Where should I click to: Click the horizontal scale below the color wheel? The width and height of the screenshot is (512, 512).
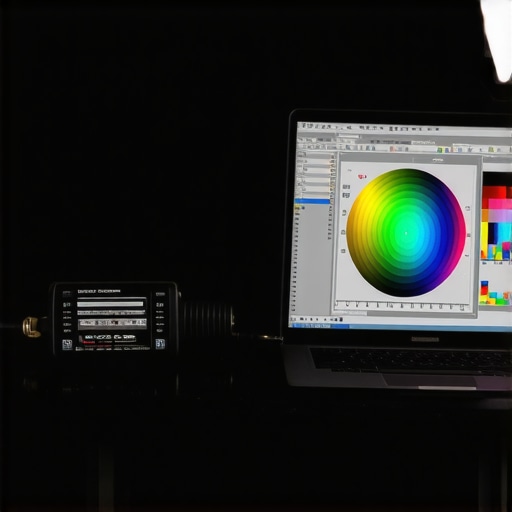402,305
